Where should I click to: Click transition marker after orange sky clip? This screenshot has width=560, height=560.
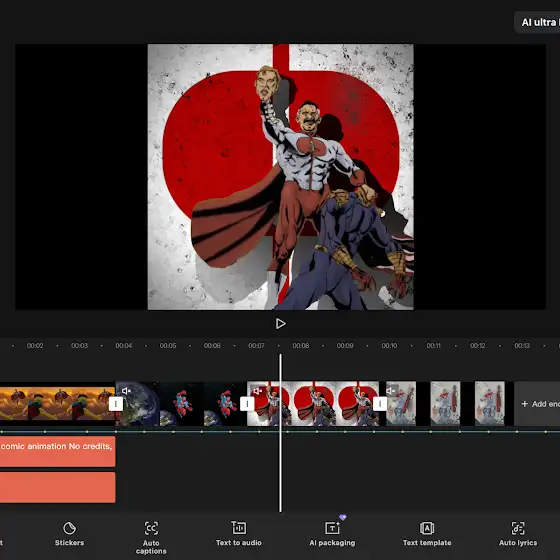point(116,404)
